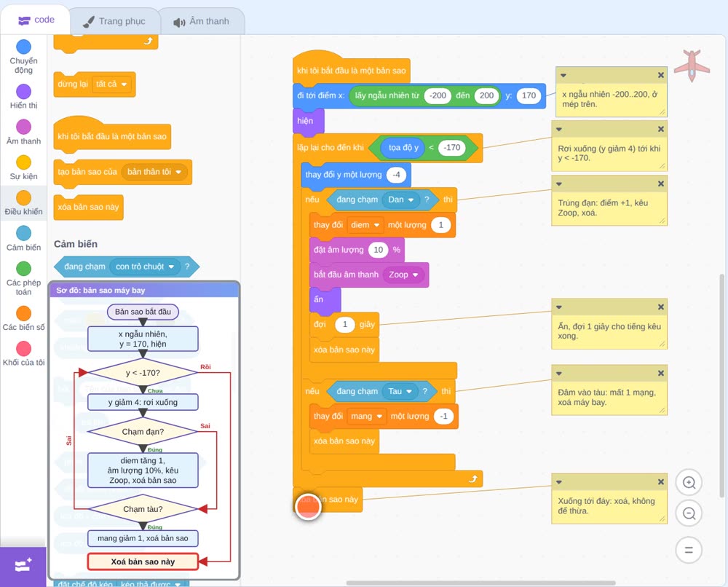Close the 'Trúng đạn: điểm +1' comment
Viewport: 728px width, 587px height.
tap(661, 184)
